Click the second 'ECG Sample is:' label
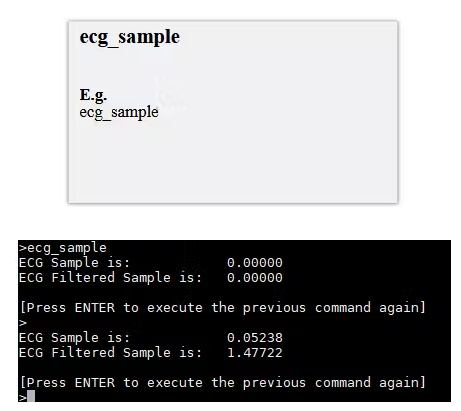Screen dimensions: 461x411 [x=74, y=338]
